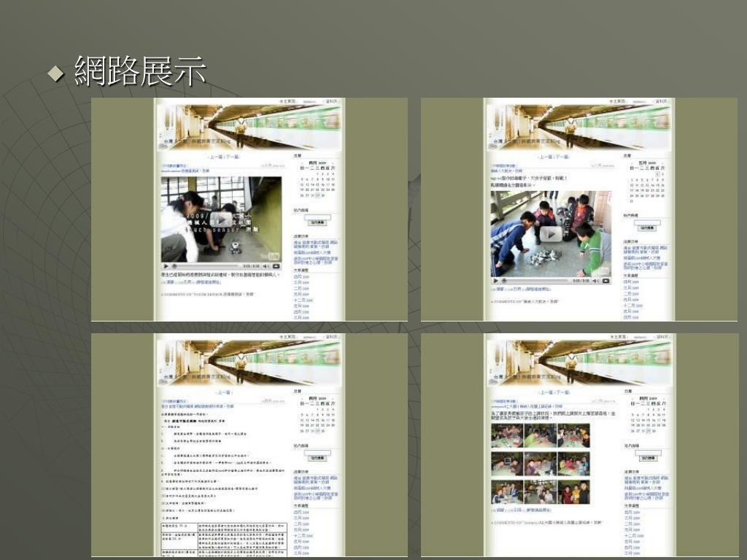Viewport: 747px width, 560px height.
Task: Click the search field in the kids video blog sidebar
Action: pyautogui.click(x=647, y=222)
